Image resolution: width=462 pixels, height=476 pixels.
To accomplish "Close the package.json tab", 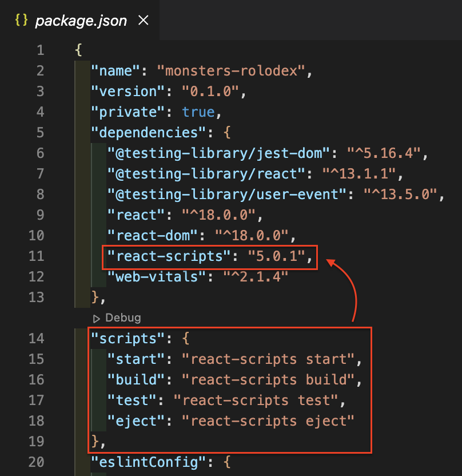I will tap(143, 21).
